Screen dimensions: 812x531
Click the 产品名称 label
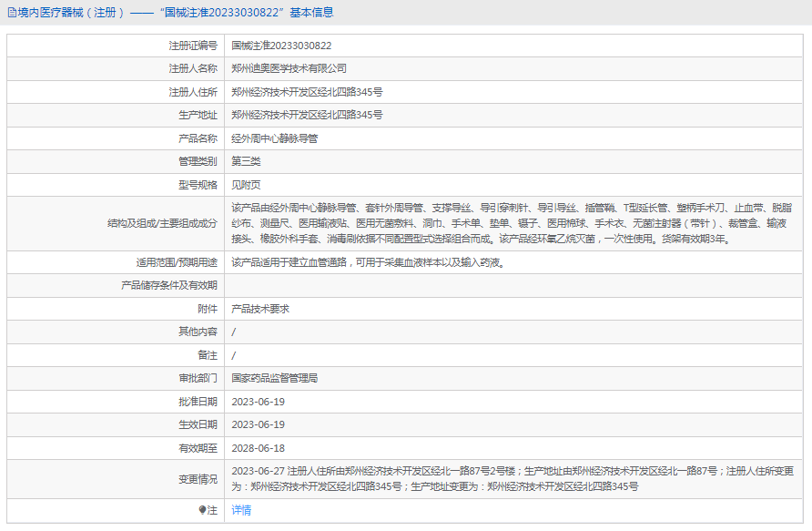point(198,138)
